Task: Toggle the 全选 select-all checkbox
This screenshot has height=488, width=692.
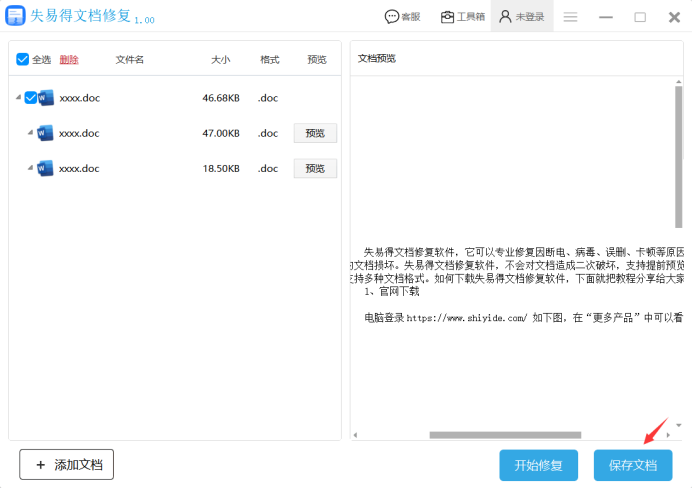Action: 23,60
